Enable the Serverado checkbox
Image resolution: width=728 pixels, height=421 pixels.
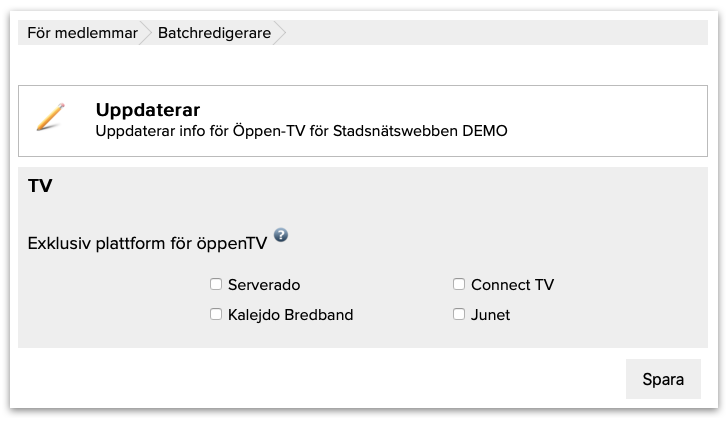pyautogui.click(x=216, y=284)
